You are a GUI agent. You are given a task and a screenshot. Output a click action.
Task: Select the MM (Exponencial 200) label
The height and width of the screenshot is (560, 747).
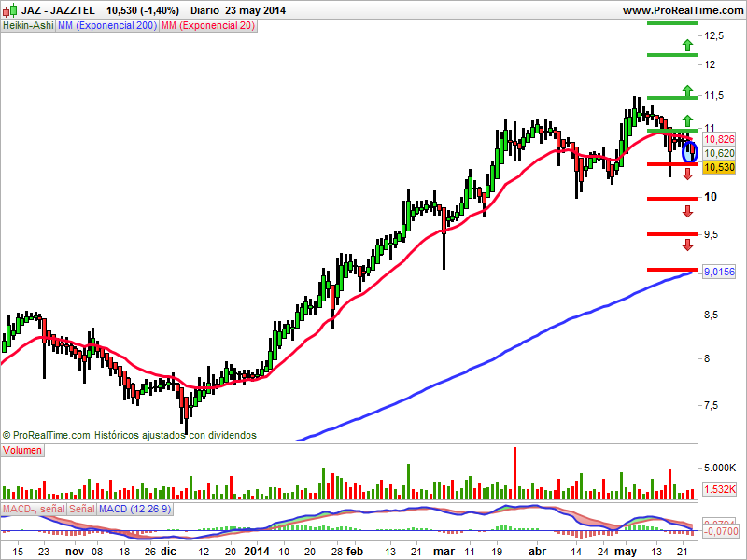click(x=107, y=26)
